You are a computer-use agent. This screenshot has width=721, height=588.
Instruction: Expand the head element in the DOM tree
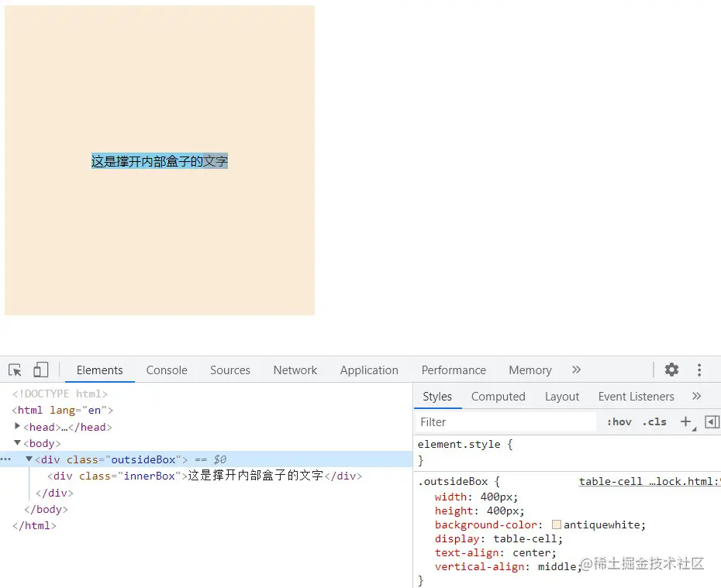click(x=17, y=427)
